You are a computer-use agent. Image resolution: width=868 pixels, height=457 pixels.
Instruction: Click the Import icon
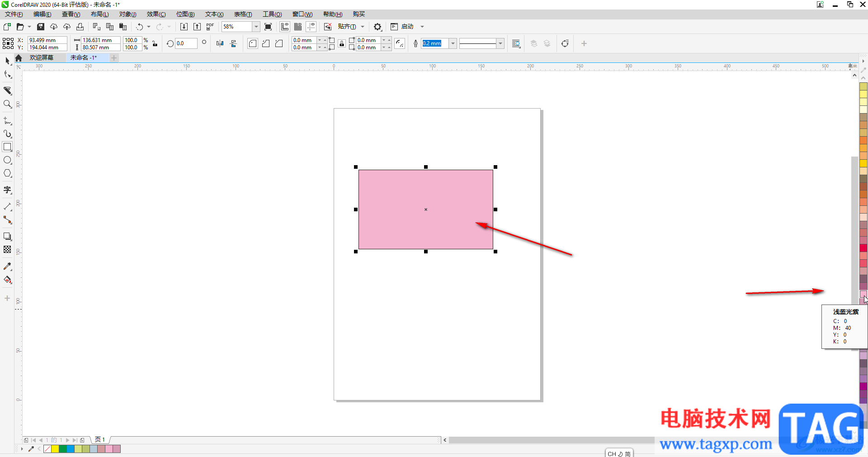point(184,27)
